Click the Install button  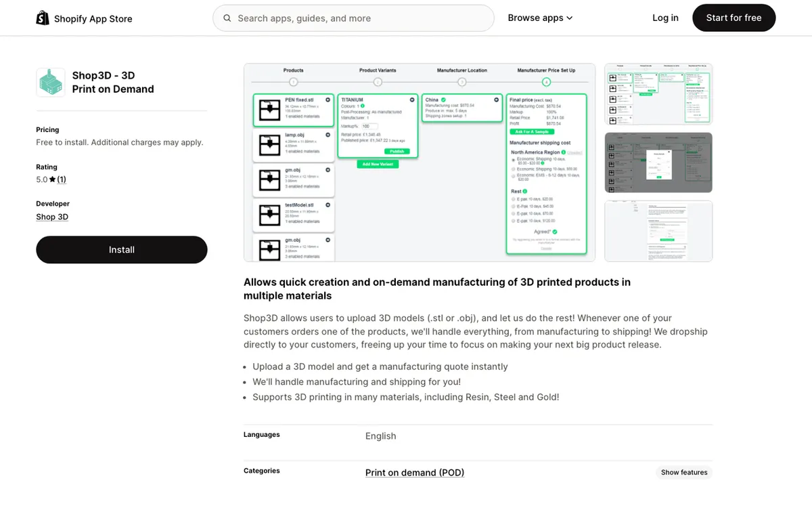[122, 250]
